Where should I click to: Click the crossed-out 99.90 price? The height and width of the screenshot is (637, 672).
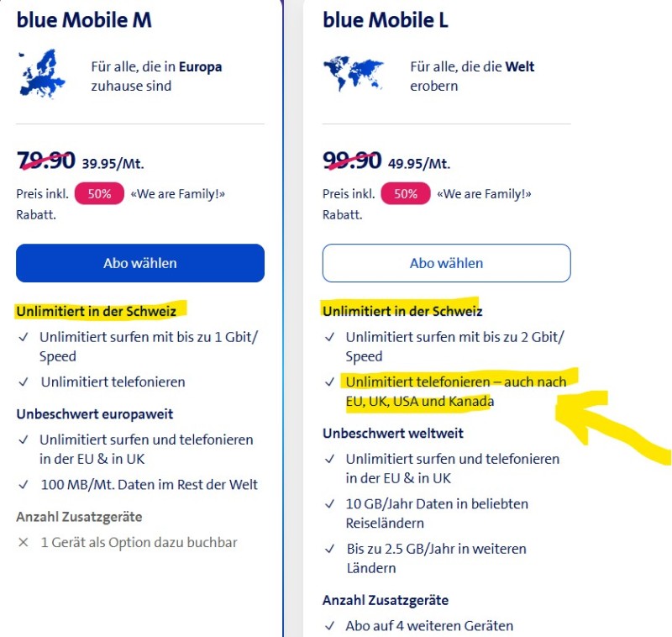(x=353, y=160)
